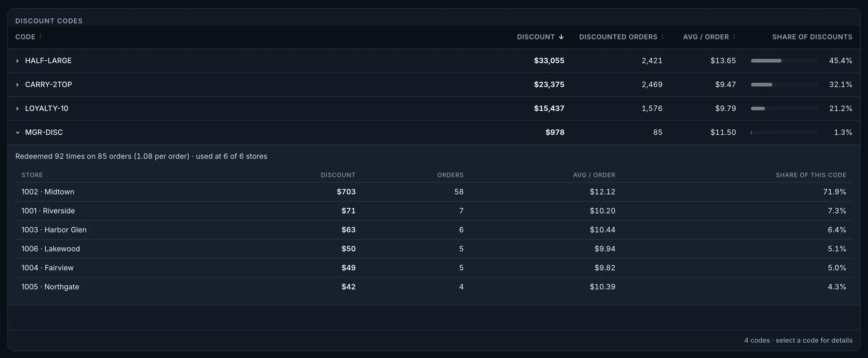Image resolution: width=868 pixels, height=358 pixels.
Task: Select the LOYALTY-10 code name
Action: (46, 108)
